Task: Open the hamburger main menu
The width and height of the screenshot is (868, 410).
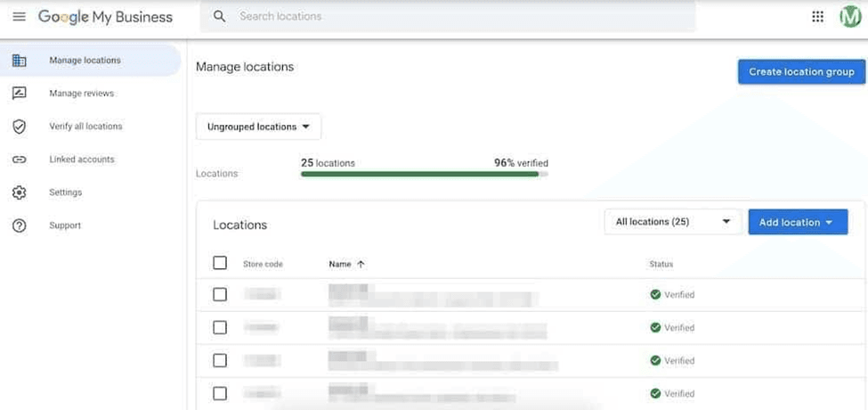Action: (19, 17)
